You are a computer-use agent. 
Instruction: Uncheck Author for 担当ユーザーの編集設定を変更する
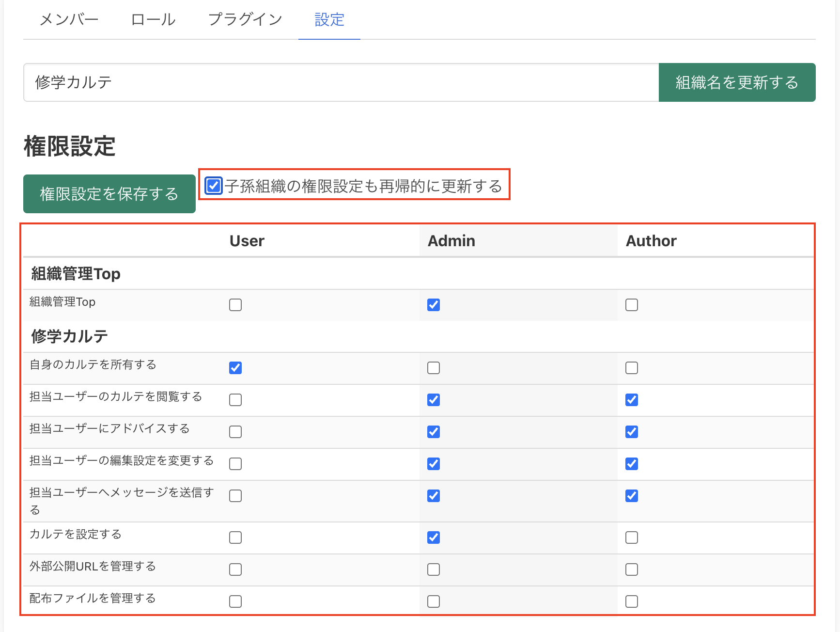[632, 464]
